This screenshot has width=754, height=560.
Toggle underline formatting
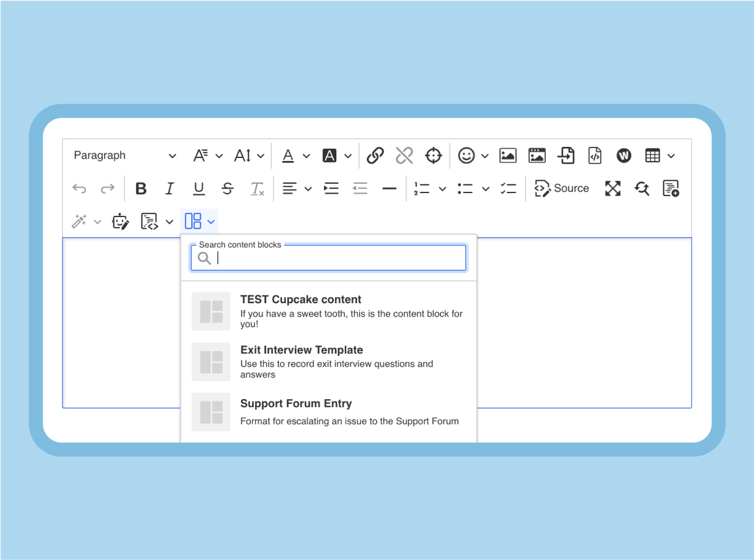point(199,188)
